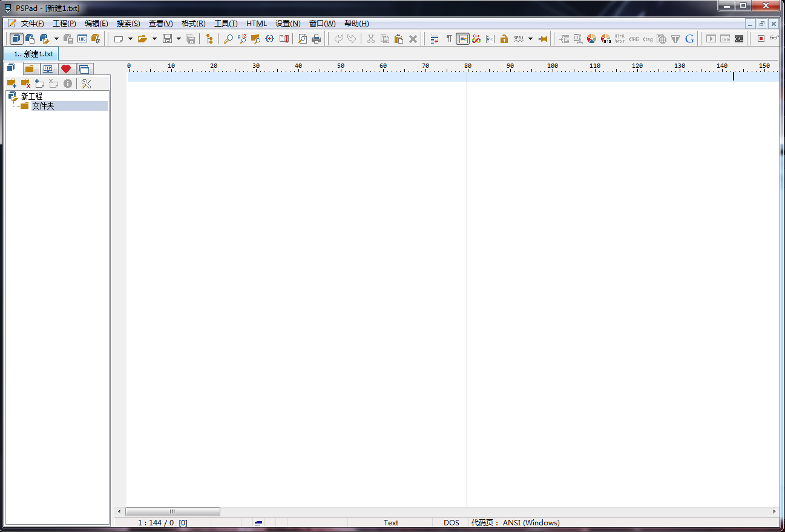
Task: Open the 文件(F) menu
Action: (x=32, y=24)
